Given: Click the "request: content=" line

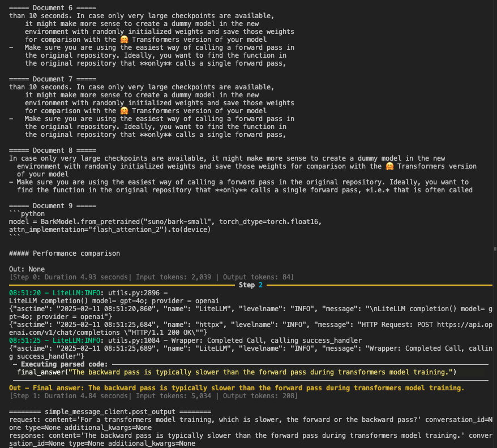Looking at the screenshot, I should click(x=250, y=424).
